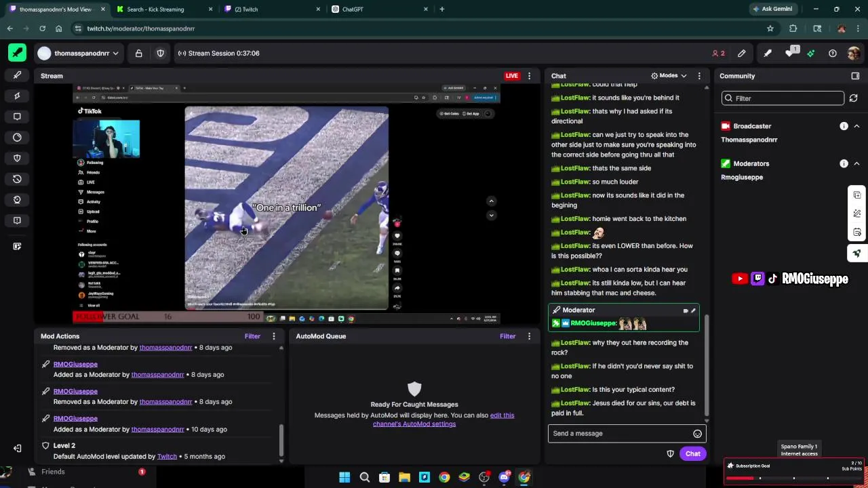Show info for Broadcaster group
The width and height of the screenshot is (868, 488).
844,126
